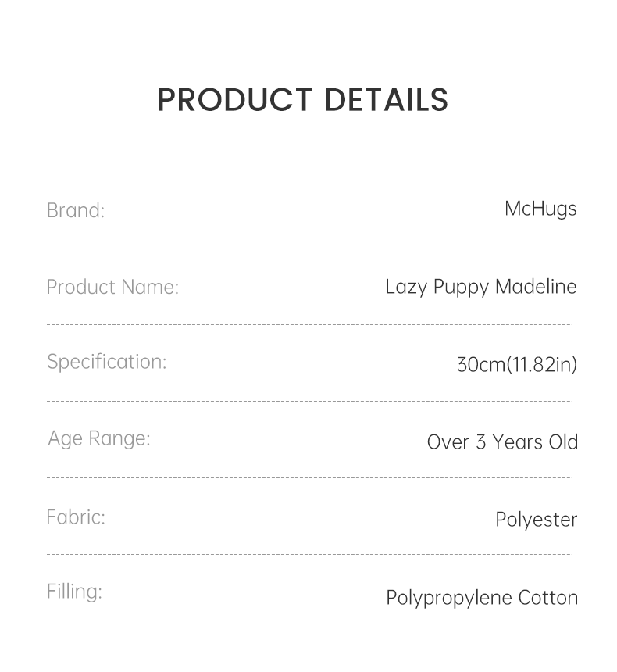Click the dashed divider below the Brand row
The height and width of the screenshot is (672, 617).
point(308,248)
